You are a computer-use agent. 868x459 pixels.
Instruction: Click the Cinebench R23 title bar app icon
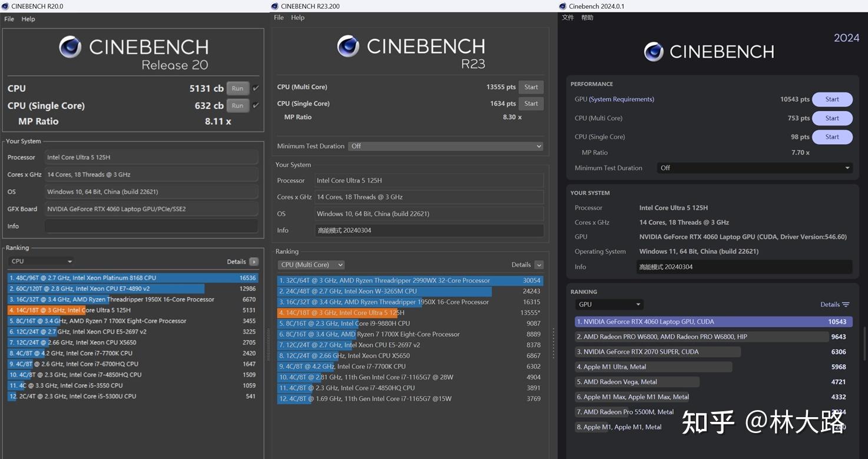tap(274, 6)
